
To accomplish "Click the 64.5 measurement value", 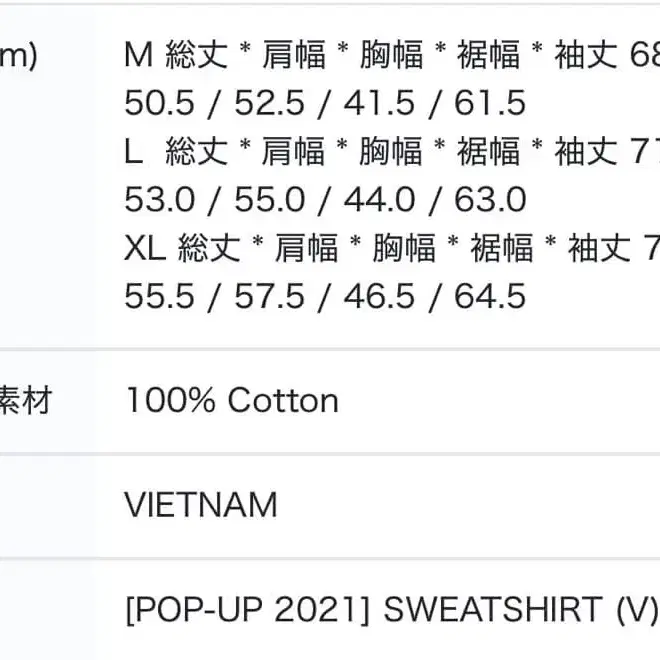I will tap(490, 297).
